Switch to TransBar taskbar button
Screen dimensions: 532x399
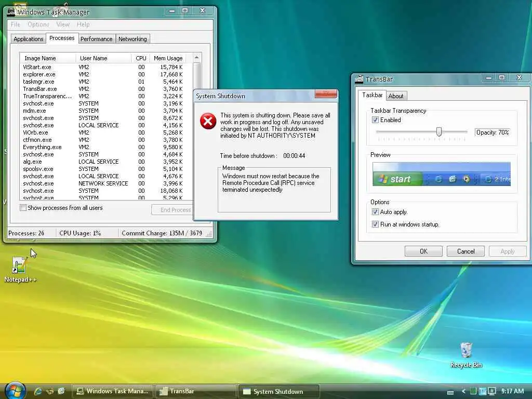point(196,391)
